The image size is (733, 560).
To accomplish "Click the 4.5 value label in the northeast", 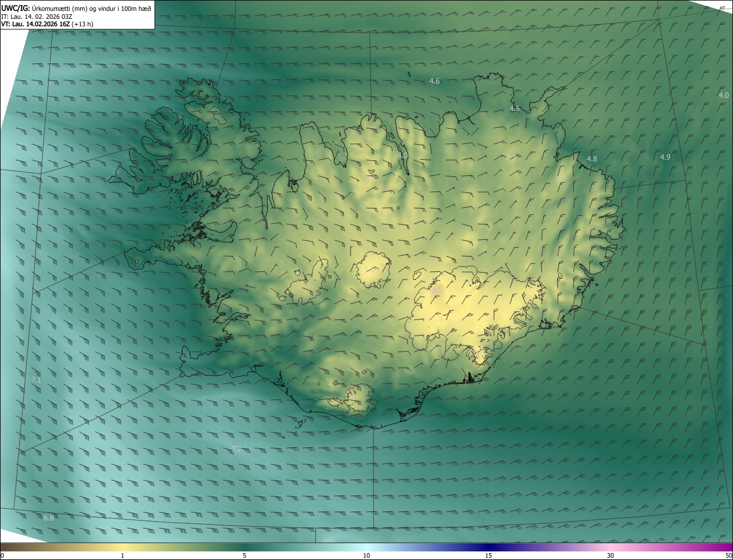I will 515,109.
